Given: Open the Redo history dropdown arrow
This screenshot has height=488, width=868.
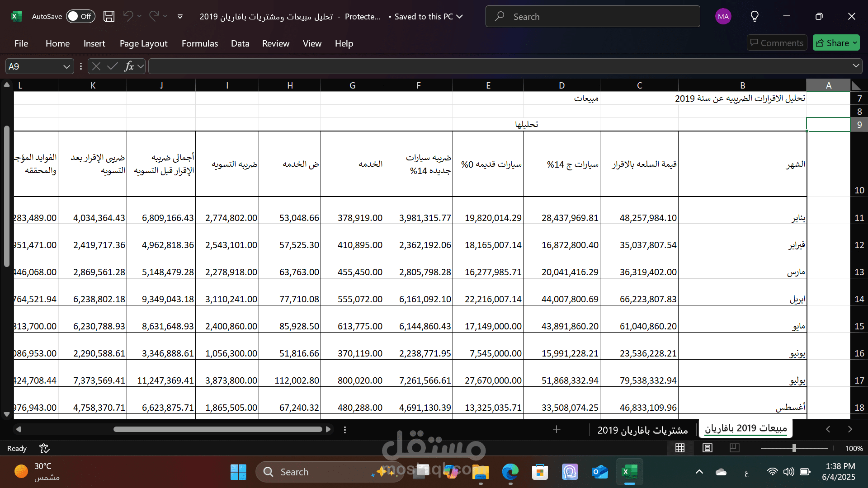Looking at the screenshot, I should click(x=165, y=16).
